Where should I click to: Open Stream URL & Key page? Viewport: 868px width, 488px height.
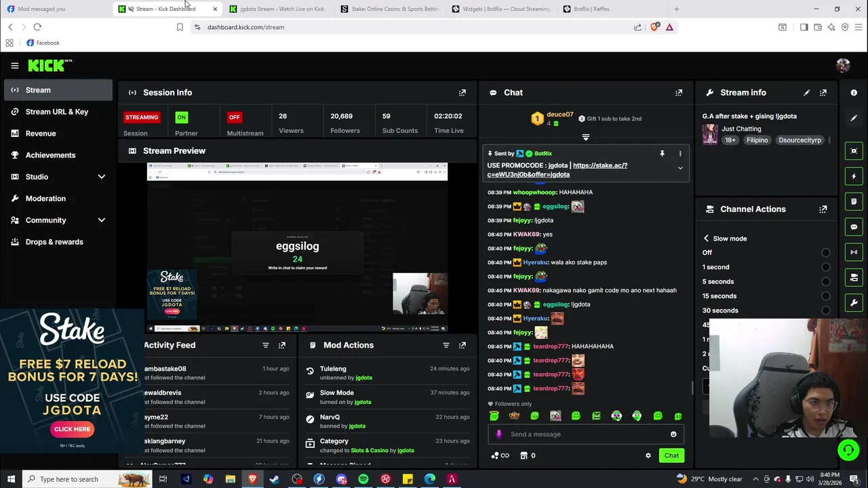point(58,112)
